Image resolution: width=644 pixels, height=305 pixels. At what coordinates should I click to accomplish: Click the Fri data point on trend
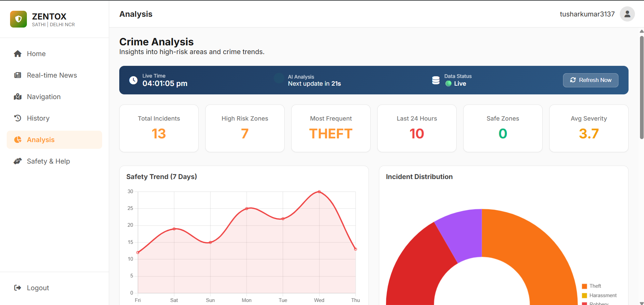(138, 252)
